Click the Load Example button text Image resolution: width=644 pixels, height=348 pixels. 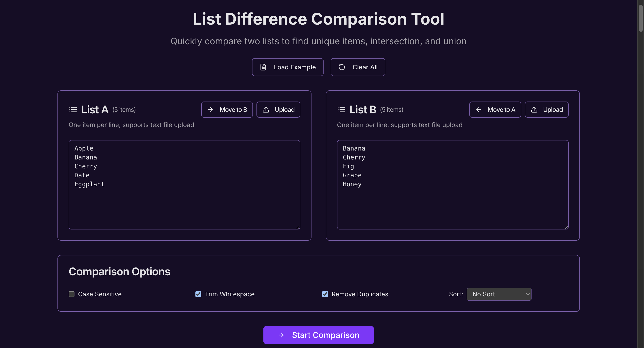click(294, 67)
